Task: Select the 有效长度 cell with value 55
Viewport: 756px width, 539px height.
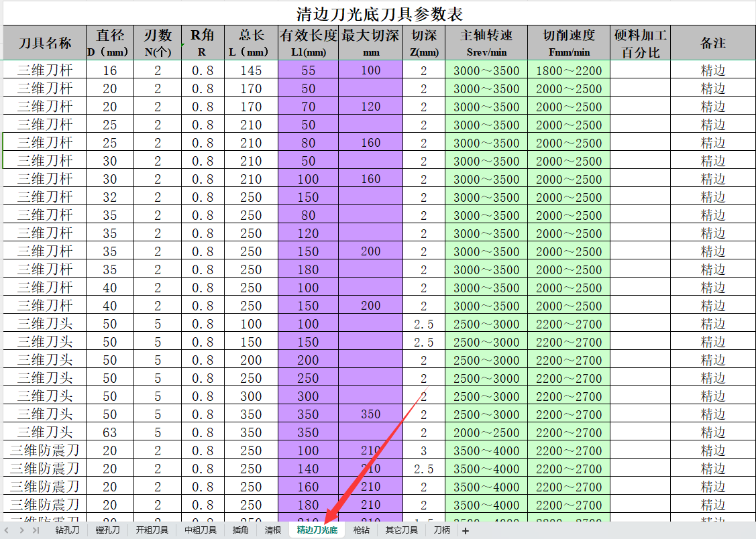Action: click(309, 70)
